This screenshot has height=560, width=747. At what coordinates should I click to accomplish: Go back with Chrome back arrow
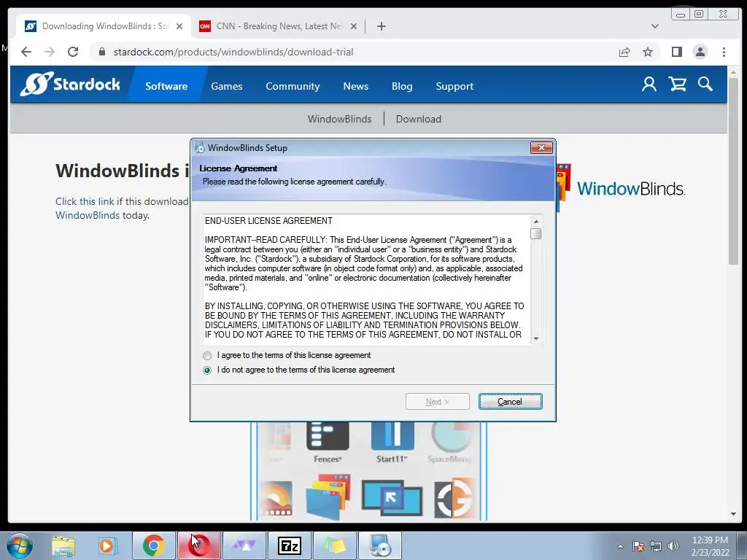26,52
